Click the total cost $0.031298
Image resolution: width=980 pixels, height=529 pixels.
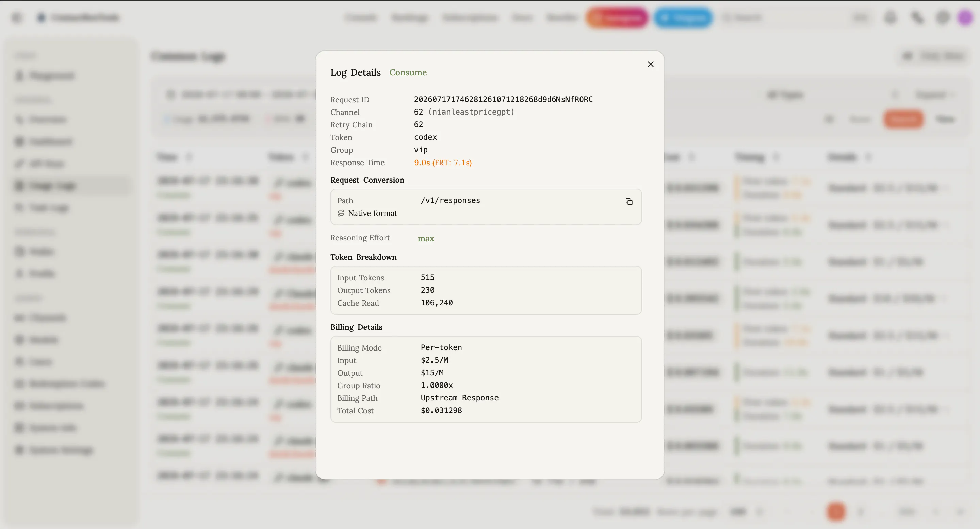tap(441, 410)
